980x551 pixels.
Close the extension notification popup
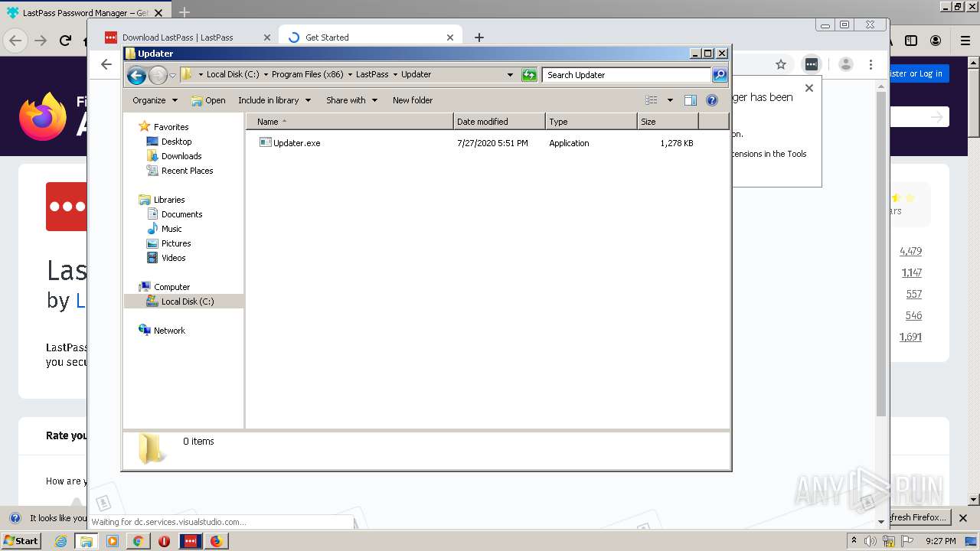808,88
